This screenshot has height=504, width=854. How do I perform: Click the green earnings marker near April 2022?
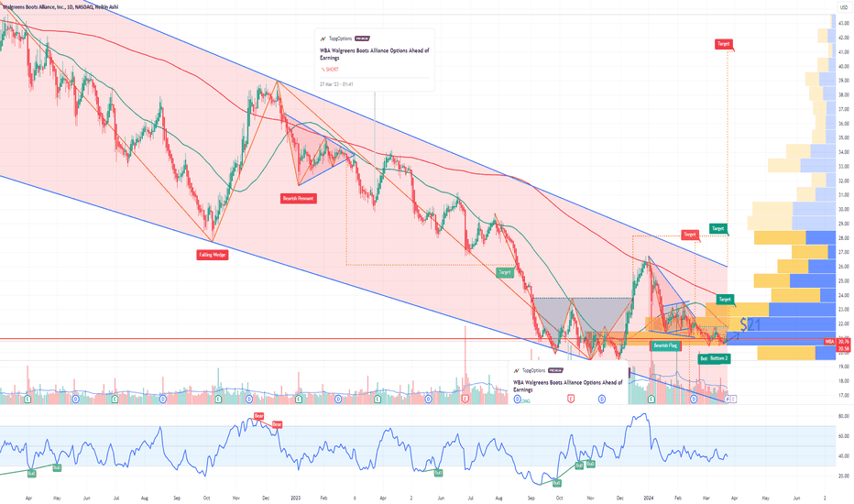tap(27, 400)
